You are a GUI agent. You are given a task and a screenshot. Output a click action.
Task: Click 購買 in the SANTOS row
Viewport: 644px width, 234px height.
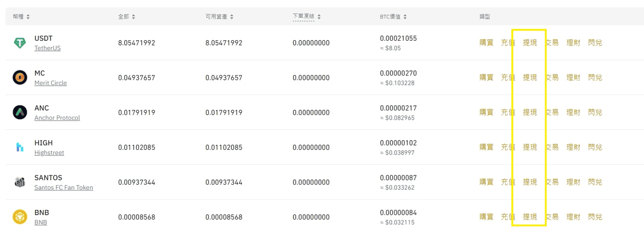486,182
